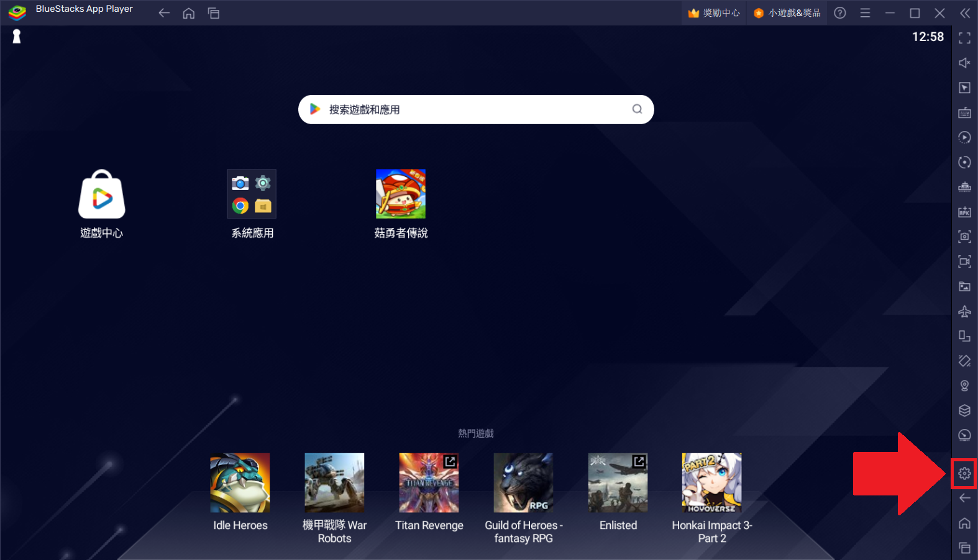Open the Install APK sidebar icon
This screenshot has width=978, height=560.
pyautogui.click(x=964, y=212)
